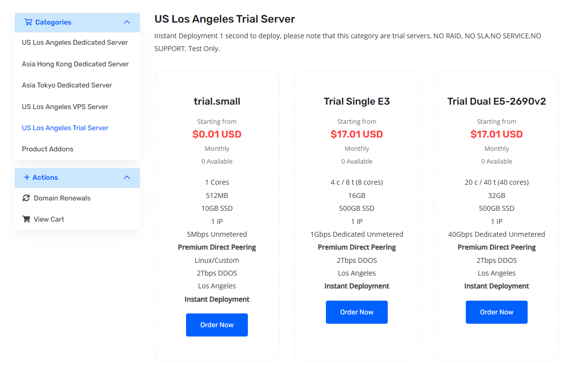Order the Trial Dual E5-2690v2 server

pyautogui.click(x=496, y=312)
